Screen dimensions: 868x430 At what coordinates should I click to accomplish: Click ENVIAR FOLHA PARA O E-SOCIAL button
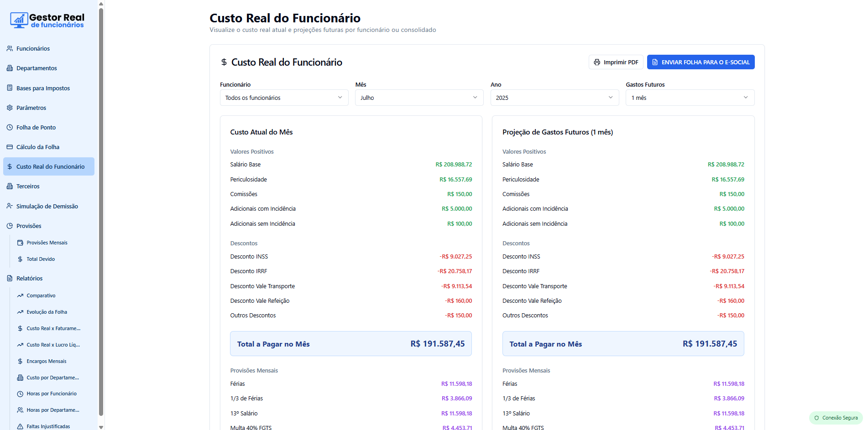[701, 62]
